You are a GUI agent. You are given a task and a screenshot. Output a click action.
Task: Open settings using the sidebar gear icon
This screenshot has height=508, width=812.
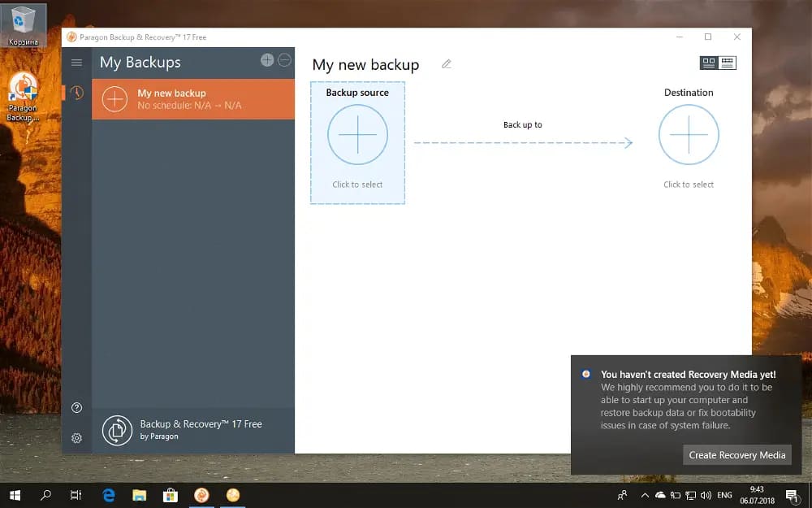click(x=76, y=438)
